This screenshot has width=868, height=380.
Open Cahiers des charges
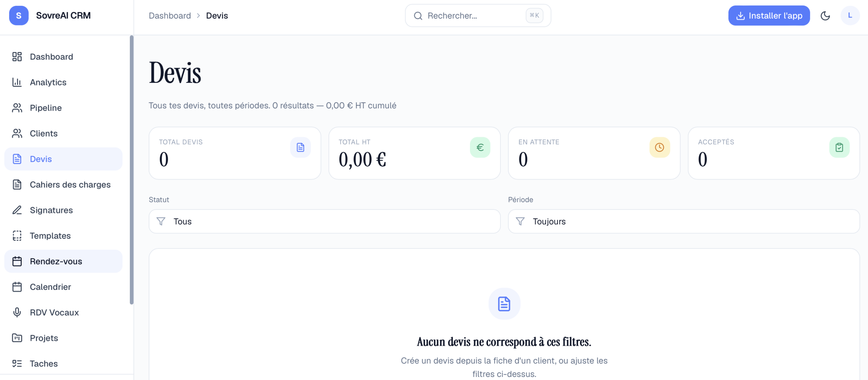point(63,185)
